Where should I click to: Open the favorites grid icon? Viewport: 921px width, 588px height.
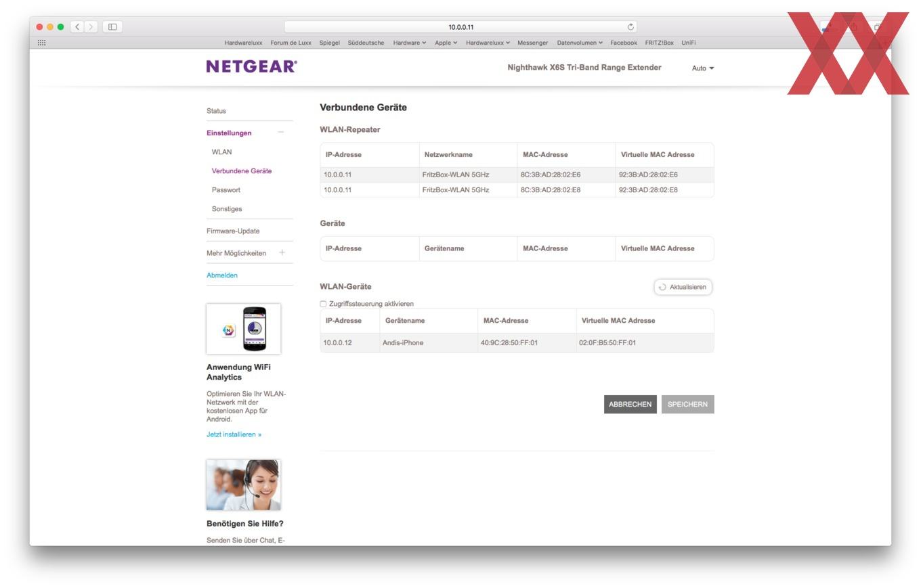pyautogui.click(x=41, y=43)
